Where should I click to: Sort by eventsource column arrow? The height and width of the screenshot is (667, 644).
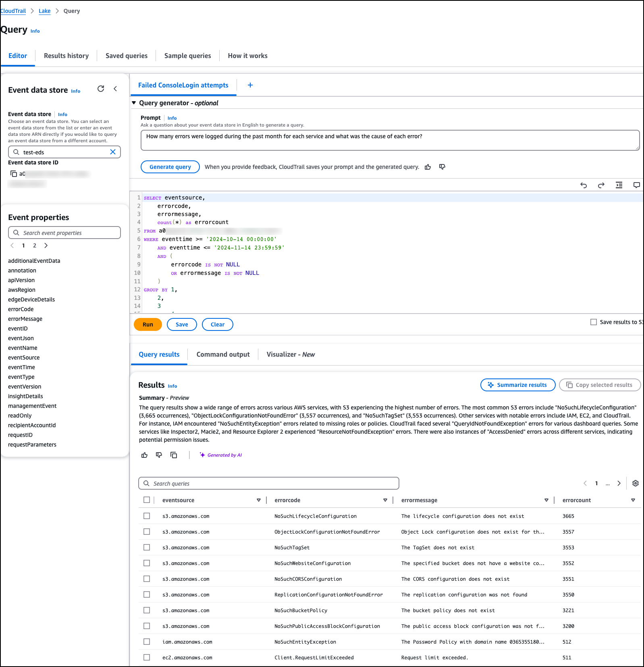pyautogui.click(x=259, y=500)
